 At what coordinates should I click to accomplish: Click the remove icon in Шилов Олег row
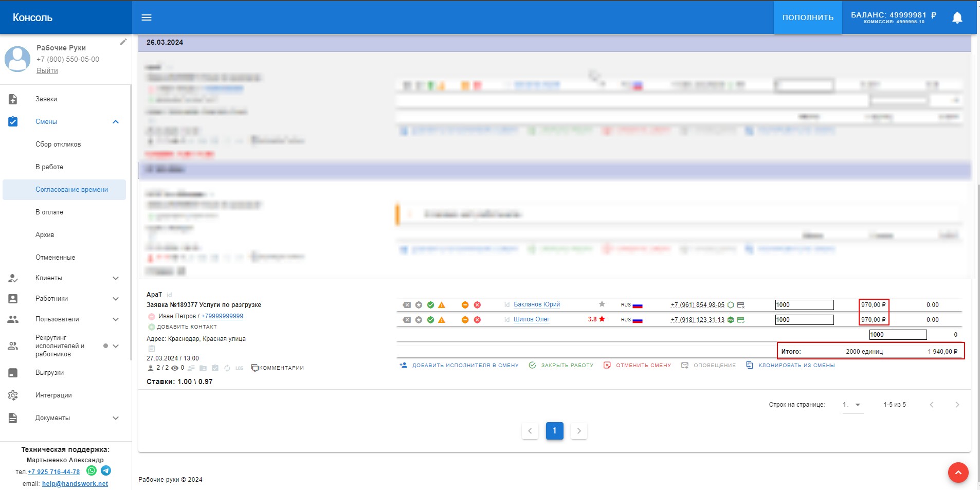click(407, 320)
